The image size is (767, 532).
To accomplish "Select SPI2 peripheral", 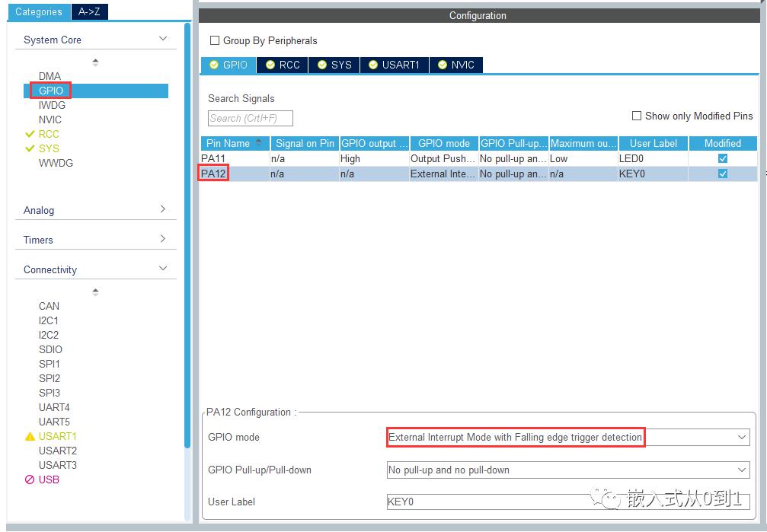I will click(50, 378).
